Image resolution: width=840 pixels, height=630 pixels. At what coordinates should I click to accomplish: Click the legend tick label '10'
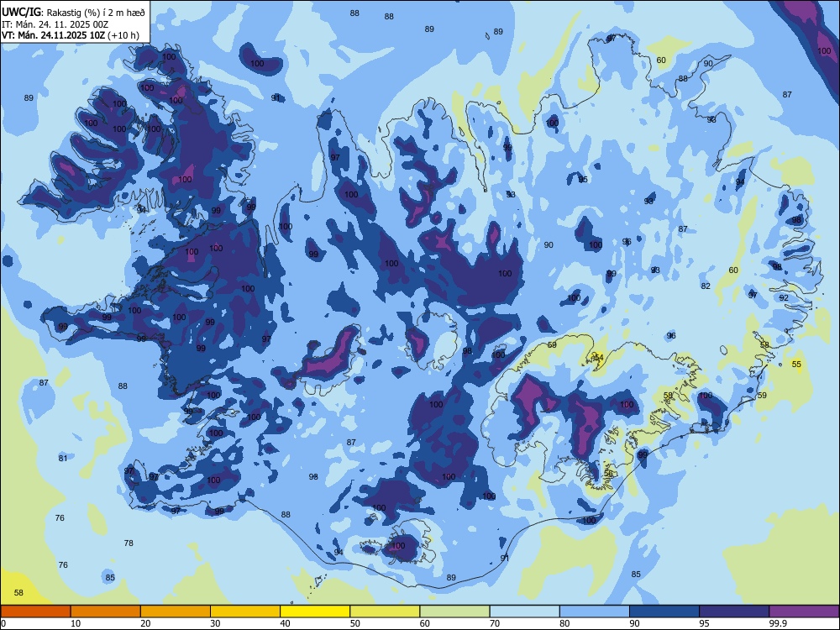point(76,623)
